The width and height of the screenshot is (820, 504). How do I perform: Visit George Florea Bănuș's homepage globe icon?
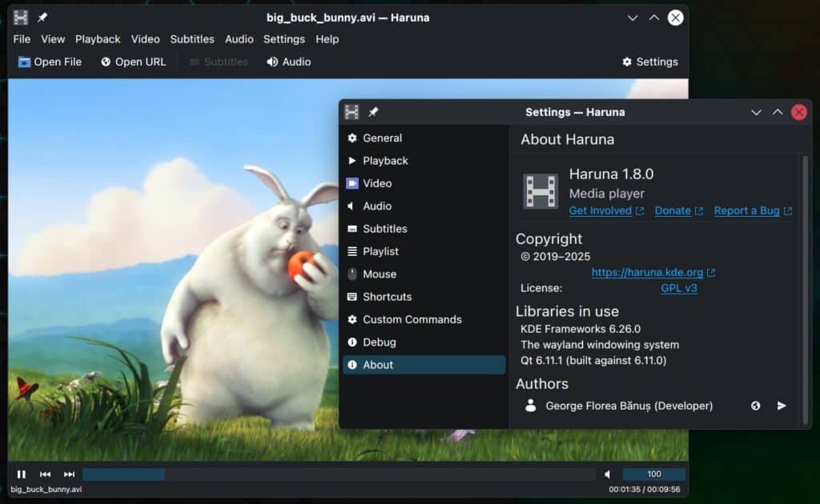point(755,406)
